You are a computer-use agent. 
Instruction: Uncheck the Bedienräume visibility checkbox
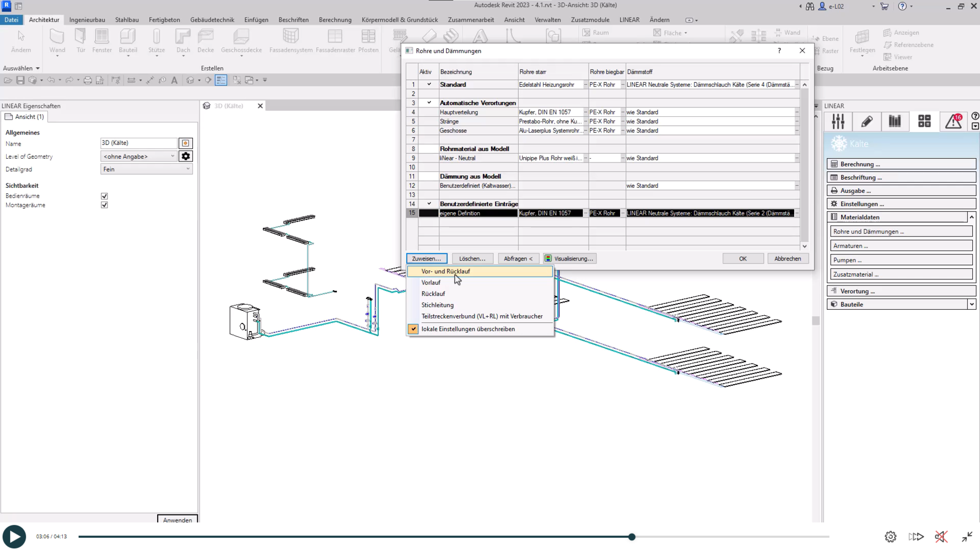click(104, 196)
